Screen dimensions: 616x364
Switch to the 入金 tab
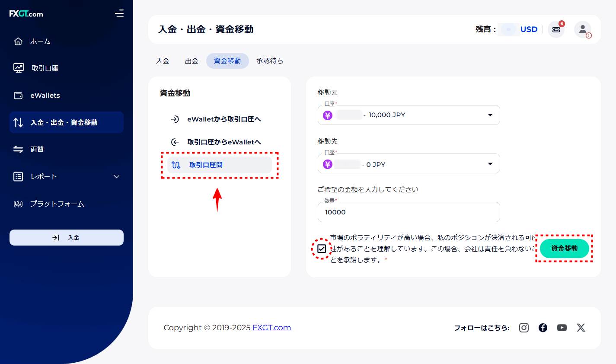pyautogui.click(x=163, y=61)
